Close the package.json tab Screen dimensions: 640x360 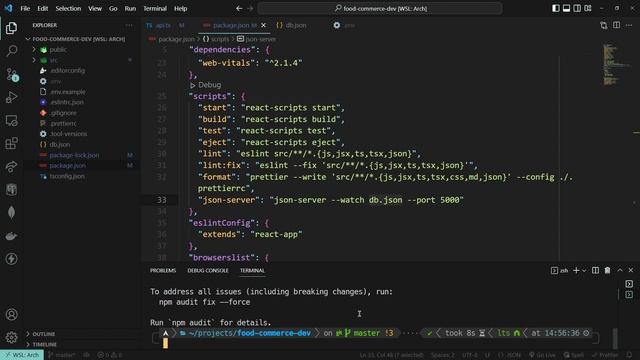[x=264, y=25]
